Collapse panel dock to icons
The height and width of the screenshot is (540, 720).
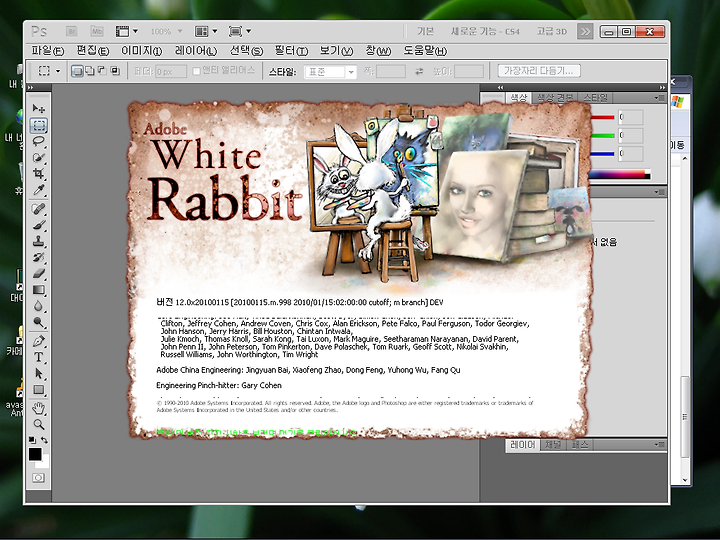662,87
